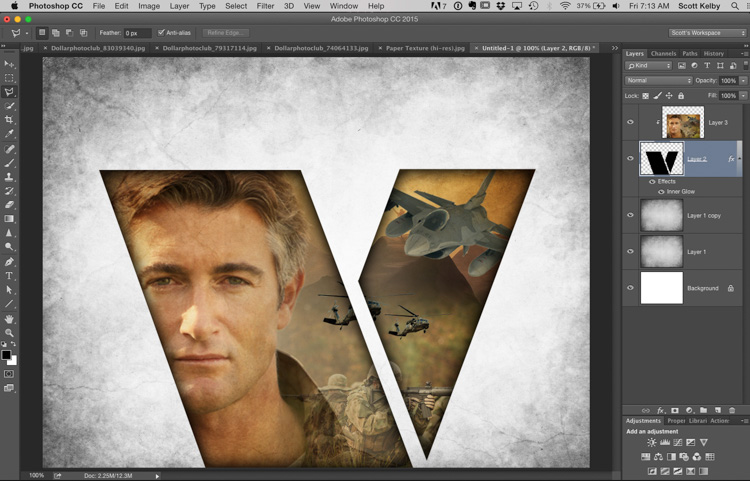Click the Refine Edge button
750x481 pixels.
[x=226, y=33]
